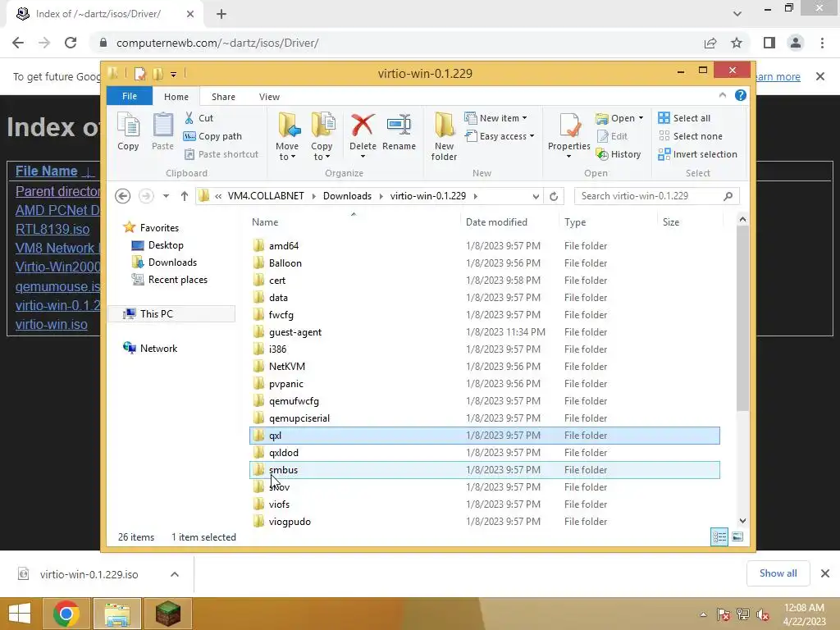Expand the Open dropdown in the ribbon

click(619, 118)
